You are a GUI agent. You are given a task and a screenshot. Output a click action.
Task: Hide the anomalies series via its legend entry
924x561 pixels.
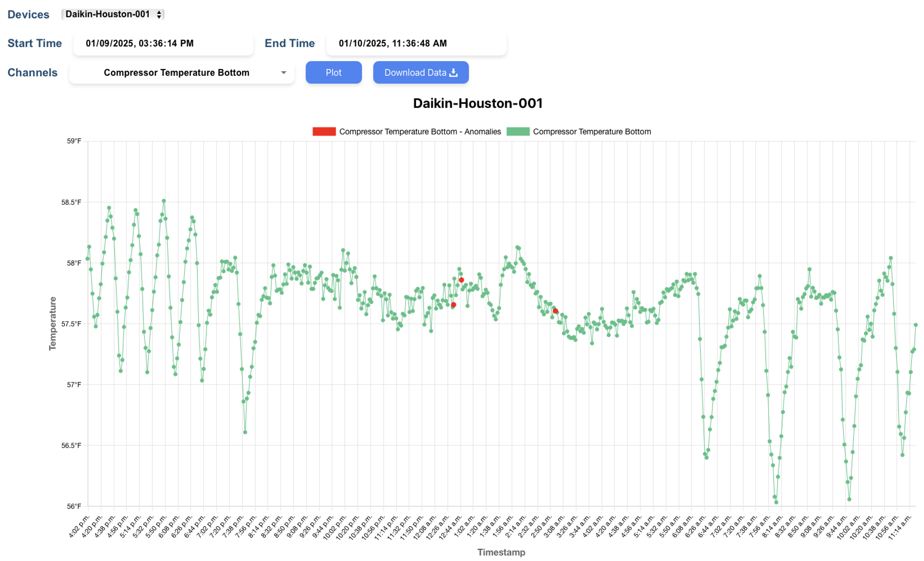coord(420,131)
